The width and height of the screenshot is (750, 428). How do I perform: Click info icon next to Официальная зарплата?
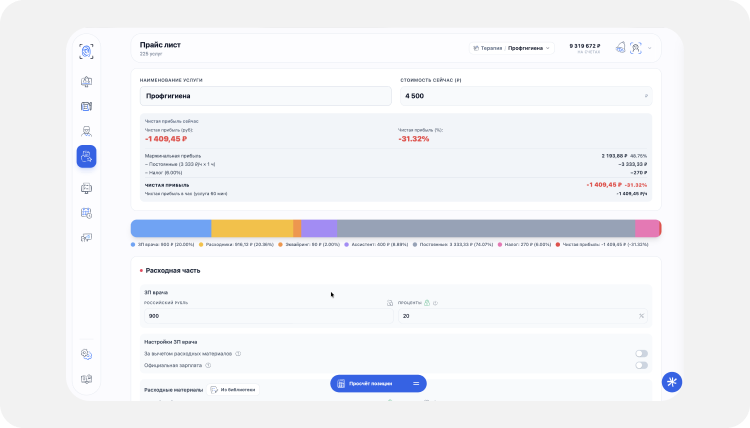(x=208, y=365)
